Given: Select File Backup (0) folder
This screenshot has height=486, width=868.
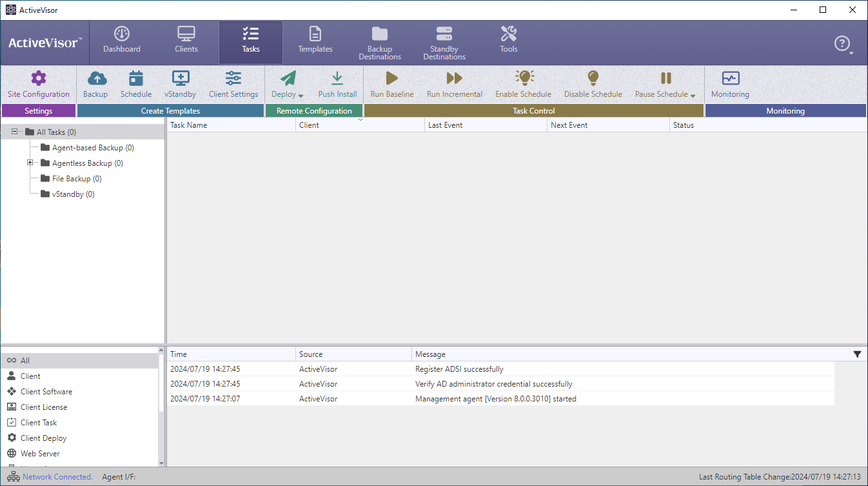Looking at the screenshot, I should 71,179.
